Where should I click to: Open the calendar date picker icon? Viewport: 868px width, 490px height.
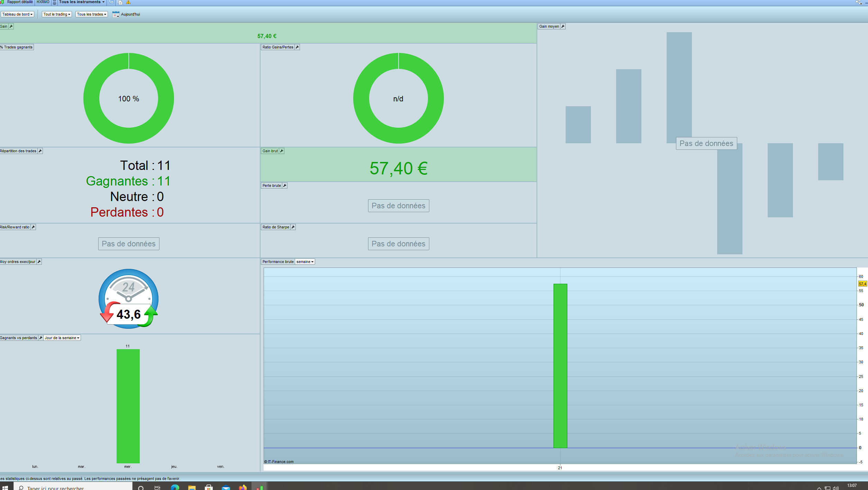(x=116, y=14)
